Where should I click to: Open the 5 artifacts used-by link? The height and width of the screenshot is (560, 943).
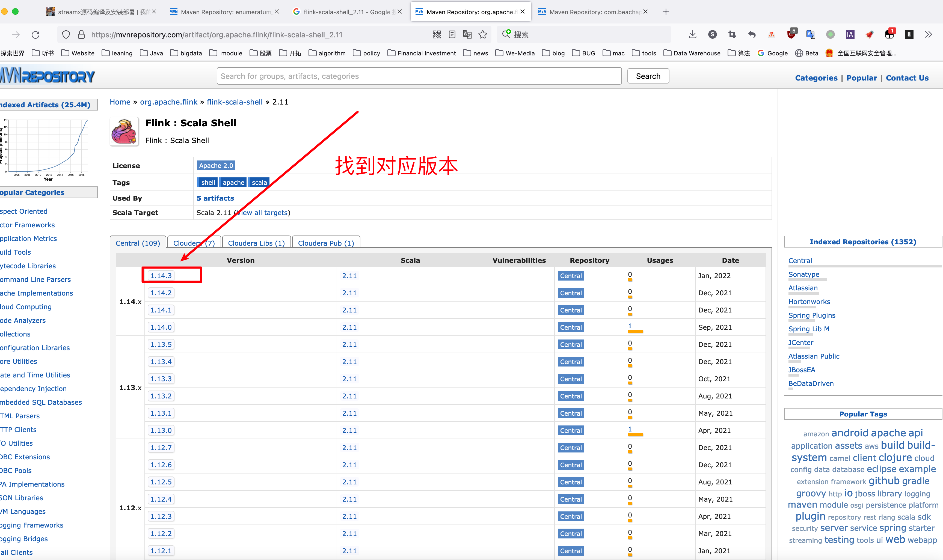pos(215,198)
